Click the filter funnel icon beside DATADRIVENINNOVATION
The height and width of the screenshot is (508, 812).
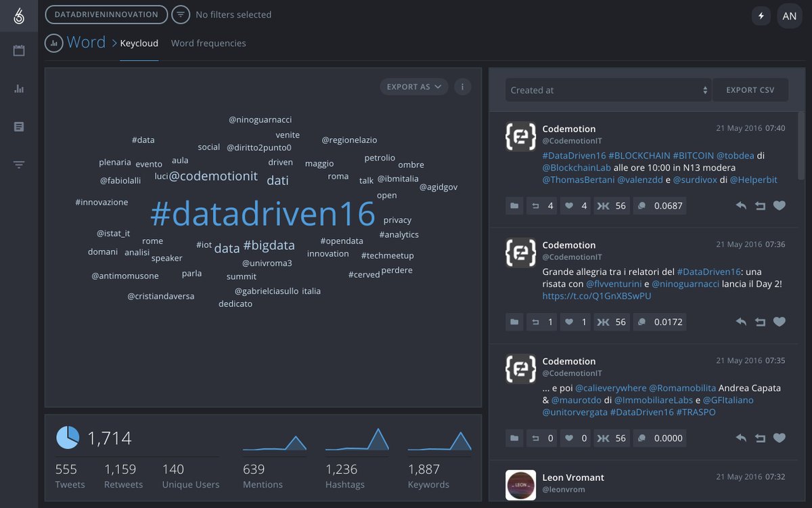181,14
